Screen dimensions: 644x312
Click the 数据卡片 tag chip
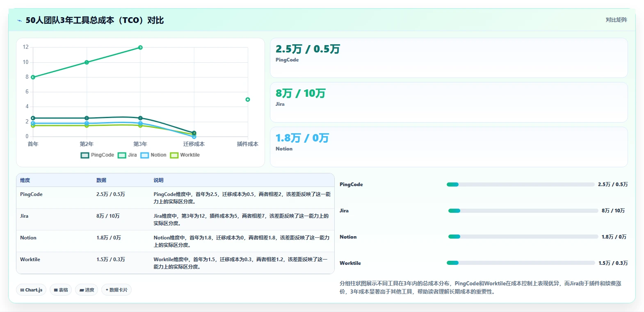(x=116, y=290)
